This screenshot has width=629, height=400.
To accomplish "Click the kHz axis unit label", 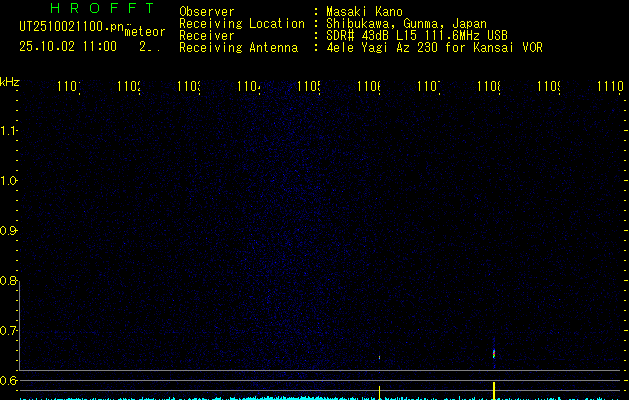I will click(x=10, y=82).
